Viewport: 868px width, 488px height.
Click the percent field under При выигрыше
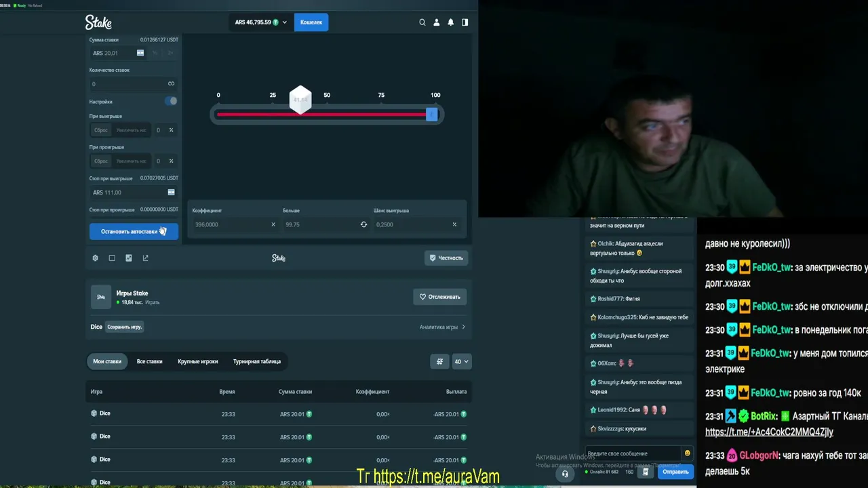[x=164, y=130]
